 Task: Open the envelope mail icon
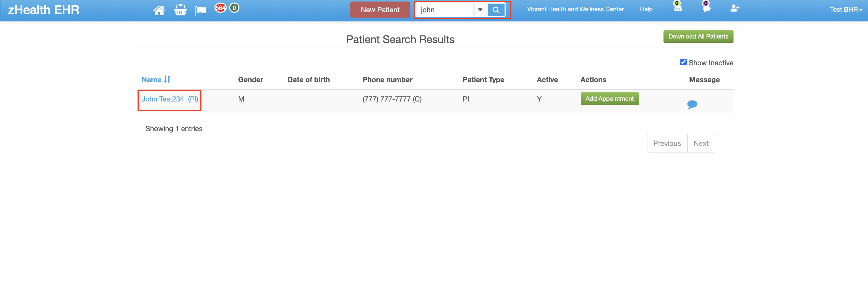click(678, 8)
